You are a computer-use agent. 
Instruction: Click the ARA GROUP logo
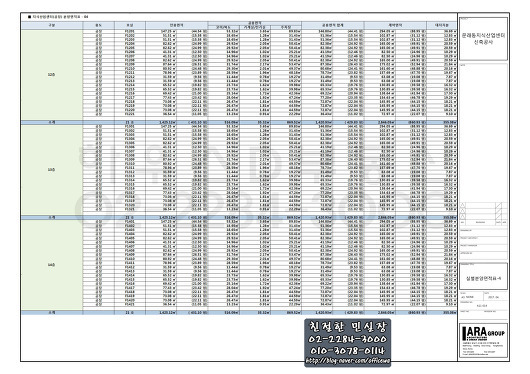pyautogui.click(x=483, y=333)
